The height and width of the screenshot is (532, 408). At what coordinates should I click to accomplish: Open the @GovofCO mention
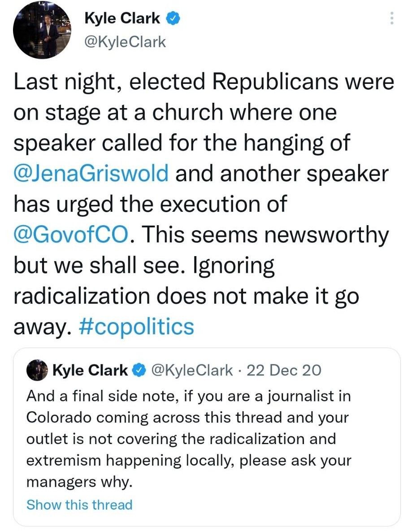[71, 235]
